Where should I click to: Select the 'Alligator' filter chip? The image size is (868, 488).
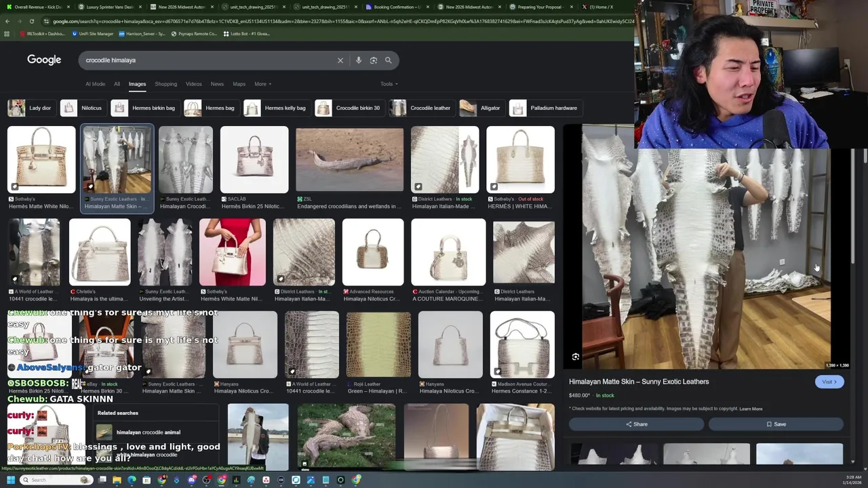(481, 108)
